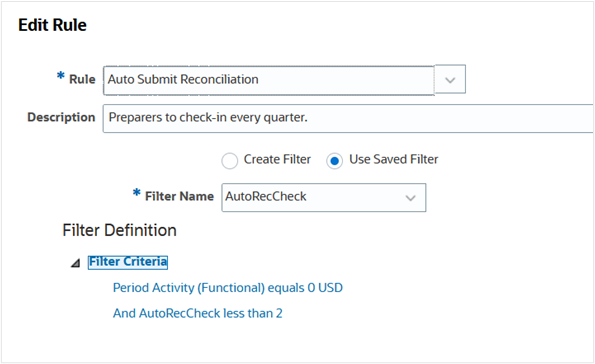The width and height of the screenshot is (595, 364).
Task: Click the Edit Rule dialog heading
Action: point(52,25)
